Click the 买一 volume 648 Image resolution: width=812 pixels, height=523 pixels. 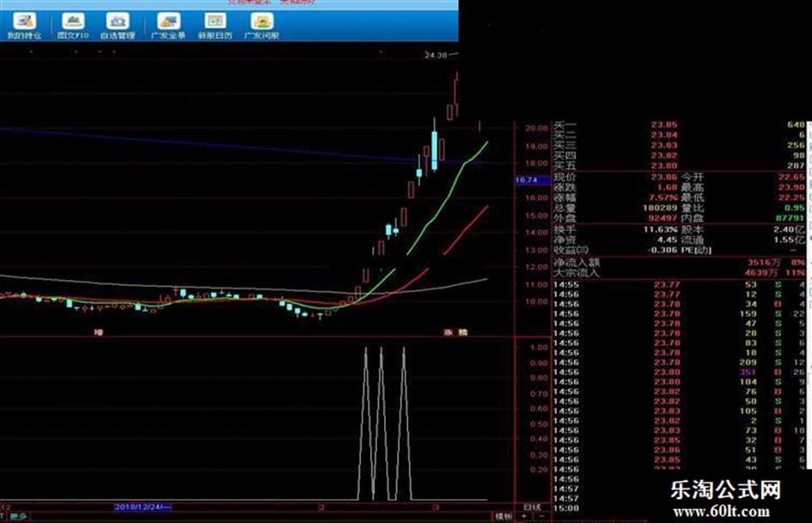click(796, 125)
